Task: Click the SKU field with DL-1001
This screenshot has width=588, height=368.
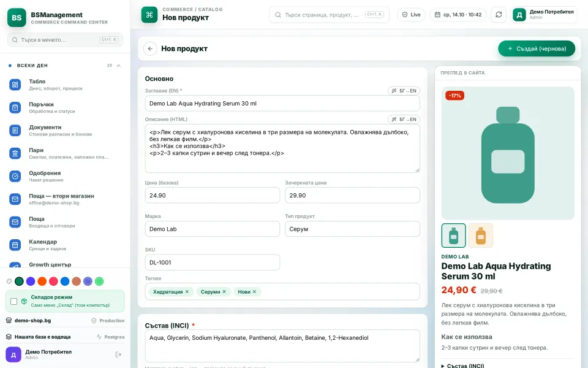Action: (x=213, y=263)
